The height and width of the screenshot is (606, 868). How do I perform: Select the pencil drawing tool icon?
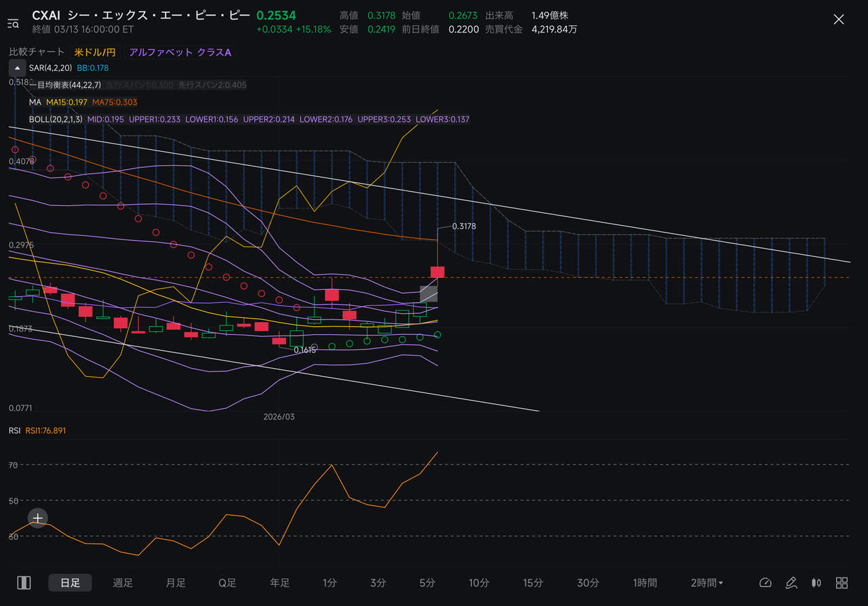pyautogui.click(x=791, y=583)
